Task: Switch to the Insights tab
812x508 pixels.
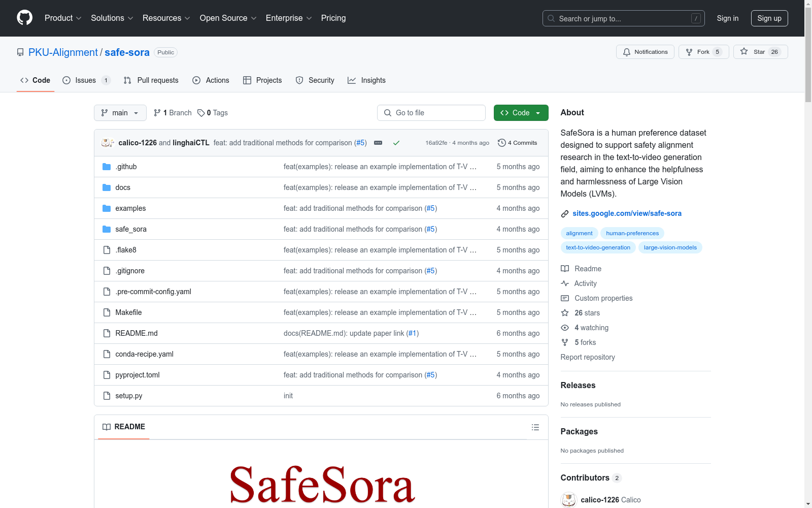Action: click(x=367, y=80)
